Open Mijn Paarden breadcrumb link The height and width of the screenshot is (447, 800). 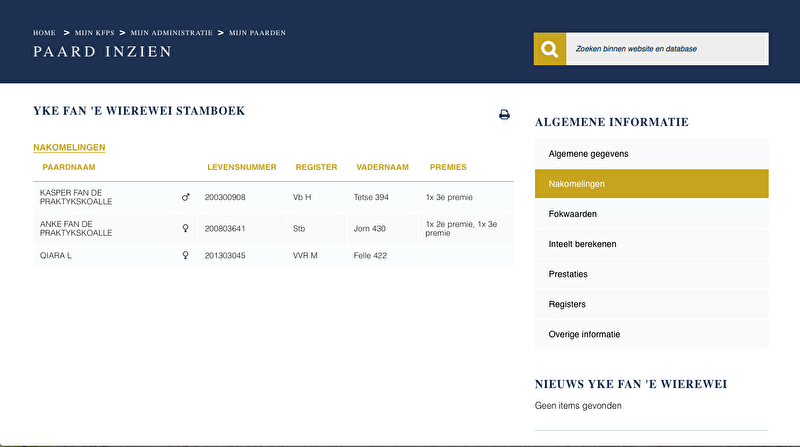pos(257,33)
